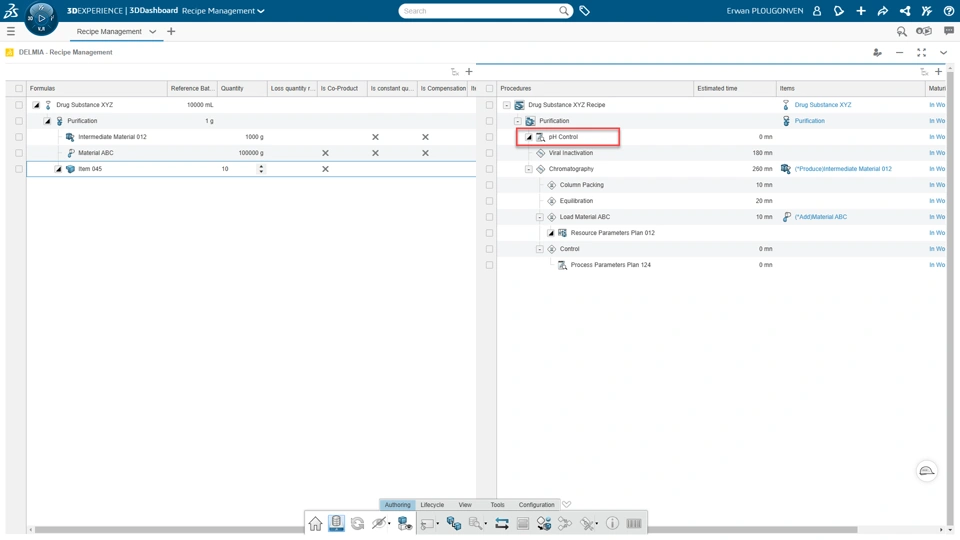The width and height of the screenshot is (960, 540).
Task: Add a new dashboard tab
Action: (x=171, y=31)
